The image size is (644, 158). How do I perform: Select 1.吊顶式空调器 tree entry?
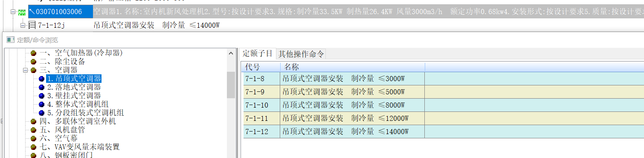pyautogui.click(x=74, y=79)
